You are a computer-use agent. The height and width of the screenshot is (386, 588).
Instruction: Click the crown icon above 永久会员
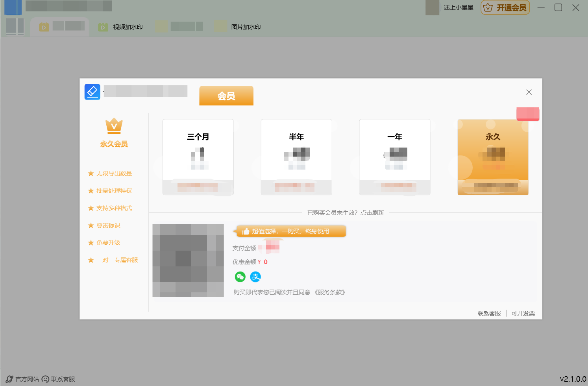(x=114, y=125)
